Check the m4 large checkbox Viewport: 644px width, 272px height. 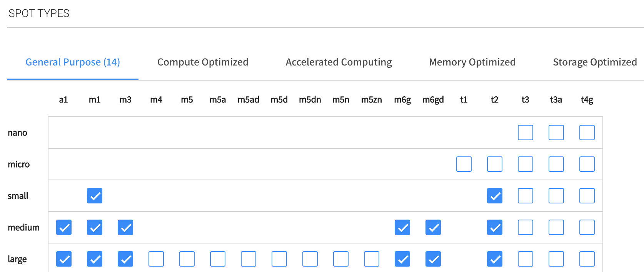(156, 259)
